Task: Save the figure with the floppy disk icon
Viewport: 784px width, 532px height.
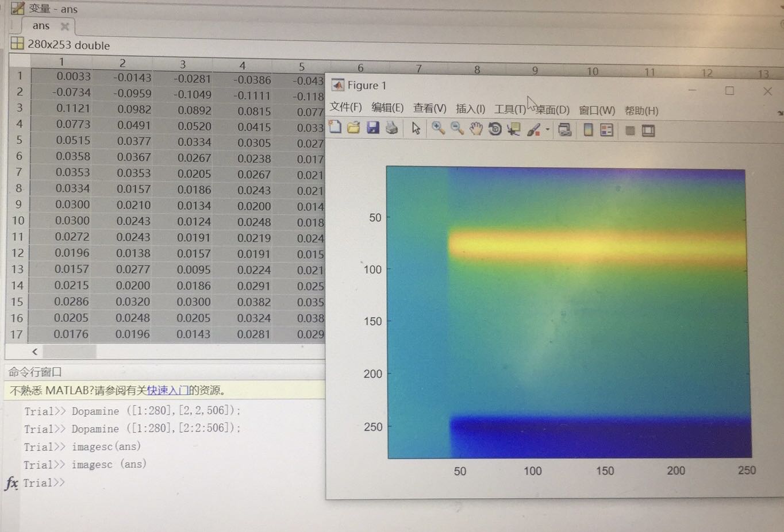Action: (x=373, y=128)
